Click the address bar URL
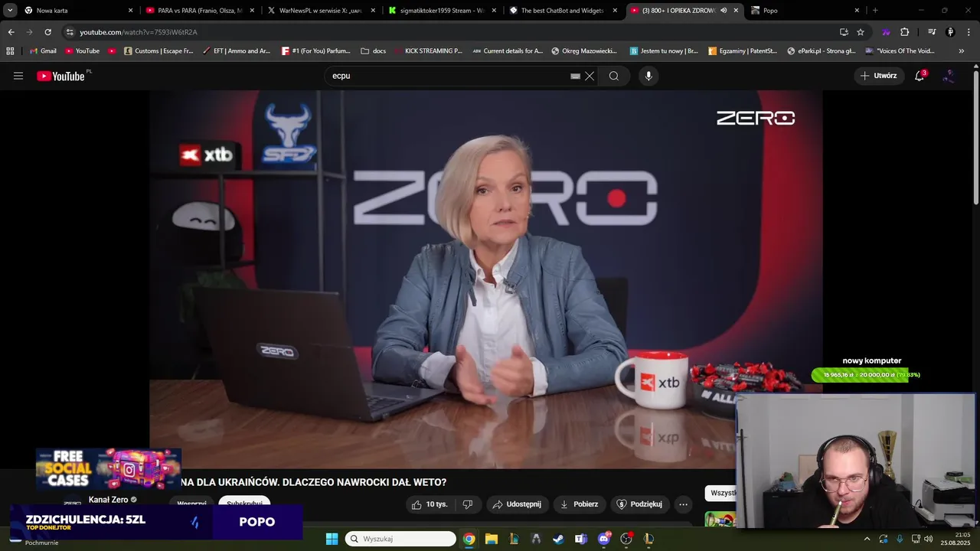Image resolution: width=980 pixels, height=551 pixels. point(139,32)
